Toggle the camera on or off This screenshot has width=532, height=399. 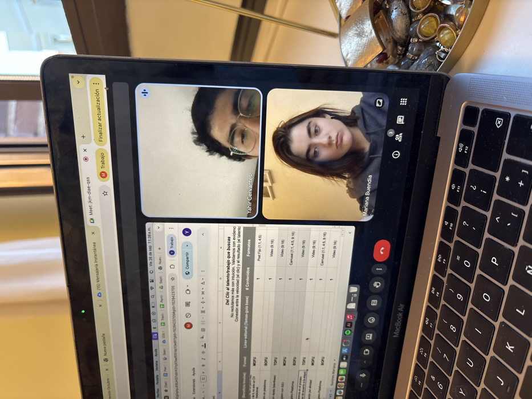click(367, 352)
